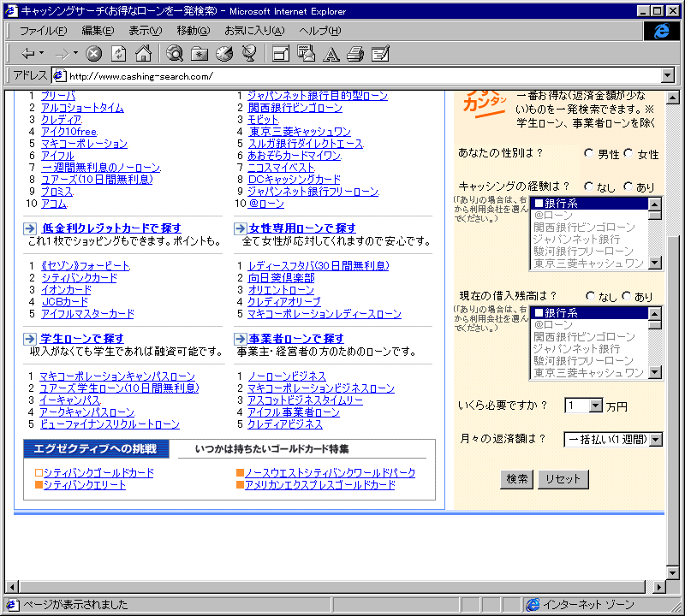
Task: Open the アイフルマスターカード link
Action: point(88,314)
